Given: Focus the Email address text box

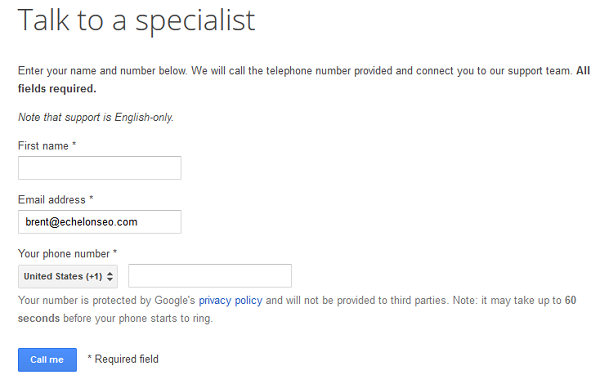Looking at the screenshot, I should (x=99, y=222).
